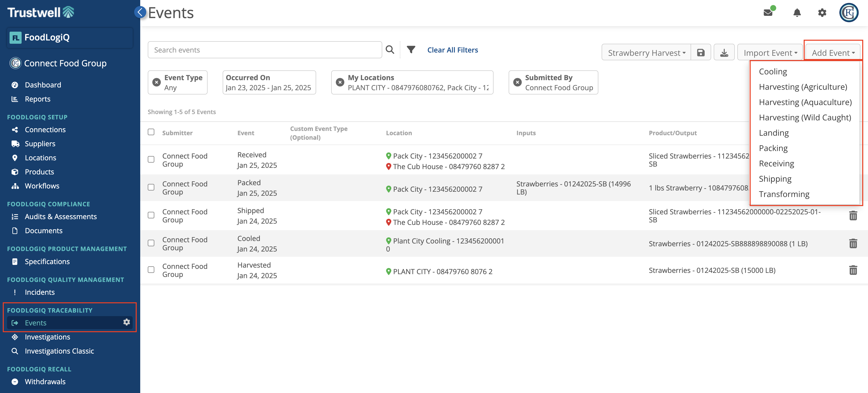Screen dimensions: 868x393
Task: Open Investigations Classic in sidebar
Action: [x=59, y=351]
